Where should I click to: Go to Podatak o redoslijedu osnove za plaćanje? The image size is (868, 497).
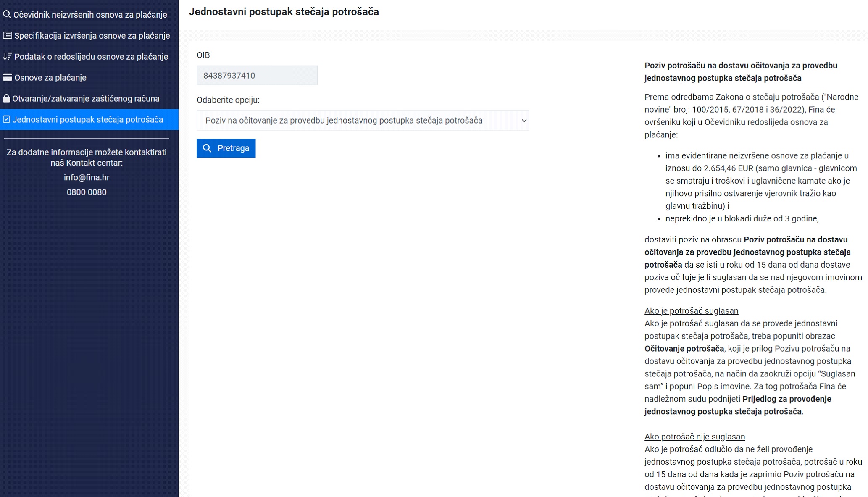[x=91, y=57]
